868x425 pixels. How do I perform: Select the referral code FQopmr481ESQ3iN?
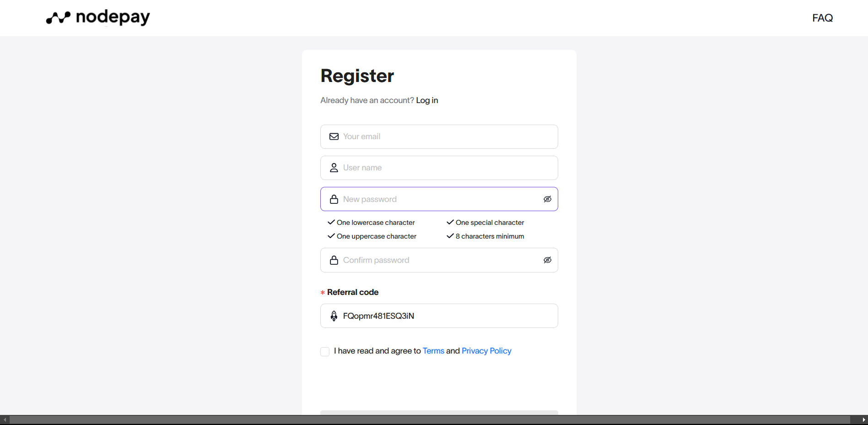(378, 316)
